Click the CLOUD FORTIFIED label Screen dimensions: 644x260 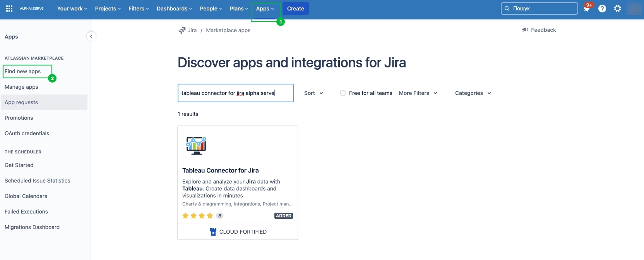coord(243,232)
